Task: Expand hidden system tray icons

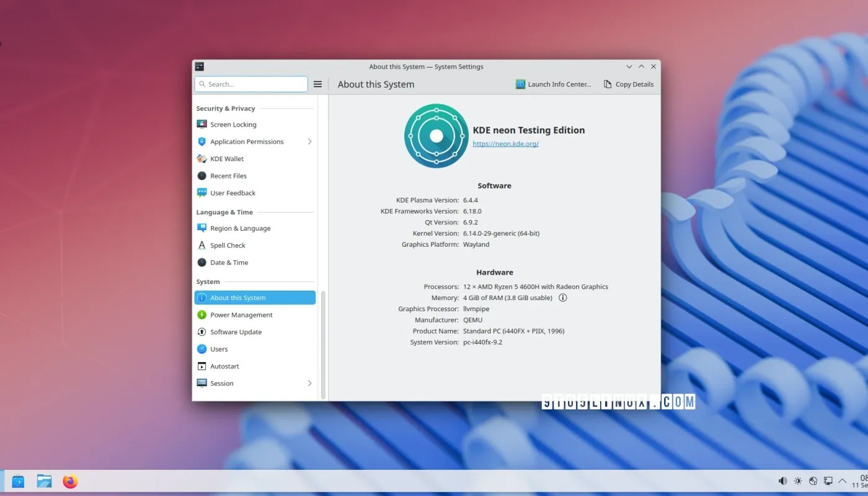Action: [x=842, y=480]
